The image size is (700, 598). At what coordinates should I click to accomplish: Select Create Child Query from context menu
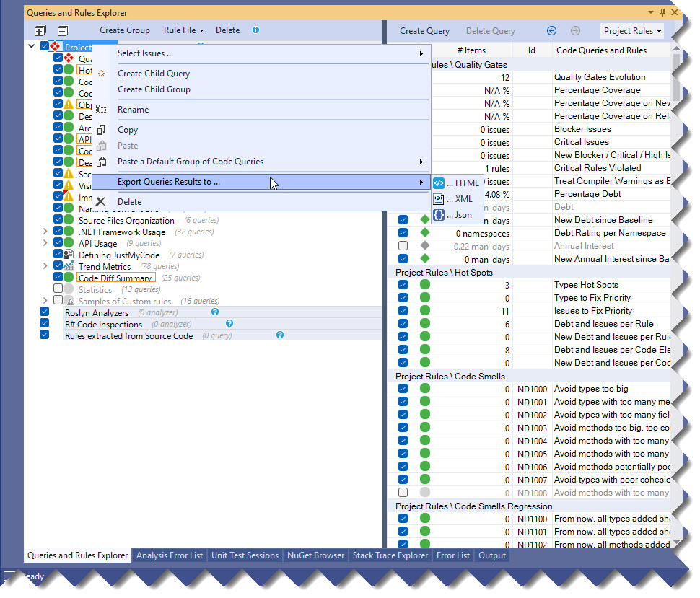point(154,74)
